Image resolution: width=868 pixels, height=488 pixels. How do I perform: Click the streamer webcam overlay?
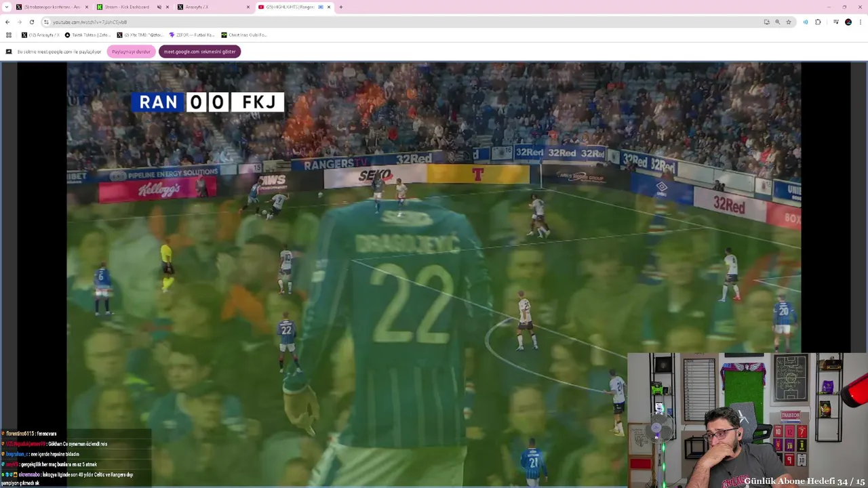click(x=747, y=420)
